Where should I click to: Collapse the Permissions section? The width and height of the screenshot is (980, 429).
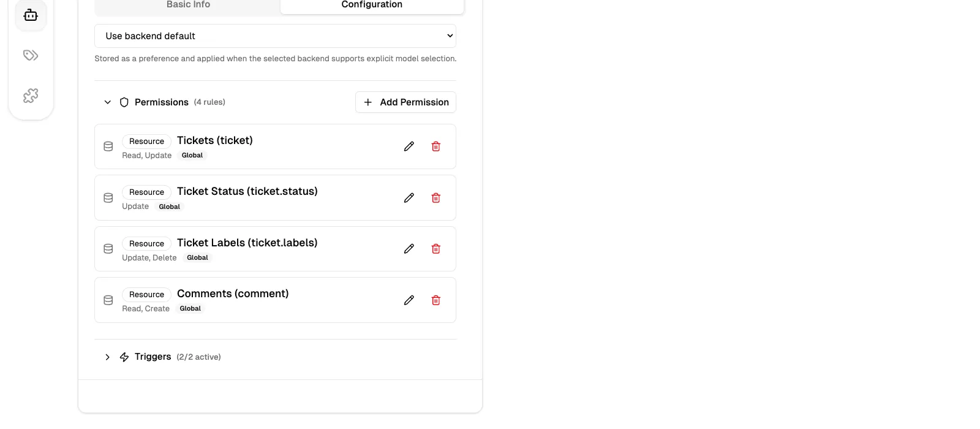click(107, 102)
